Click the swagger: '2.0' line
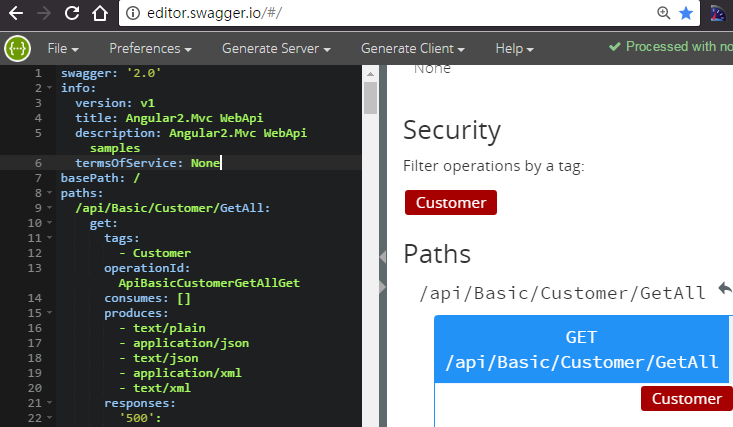 click(111, 73)
